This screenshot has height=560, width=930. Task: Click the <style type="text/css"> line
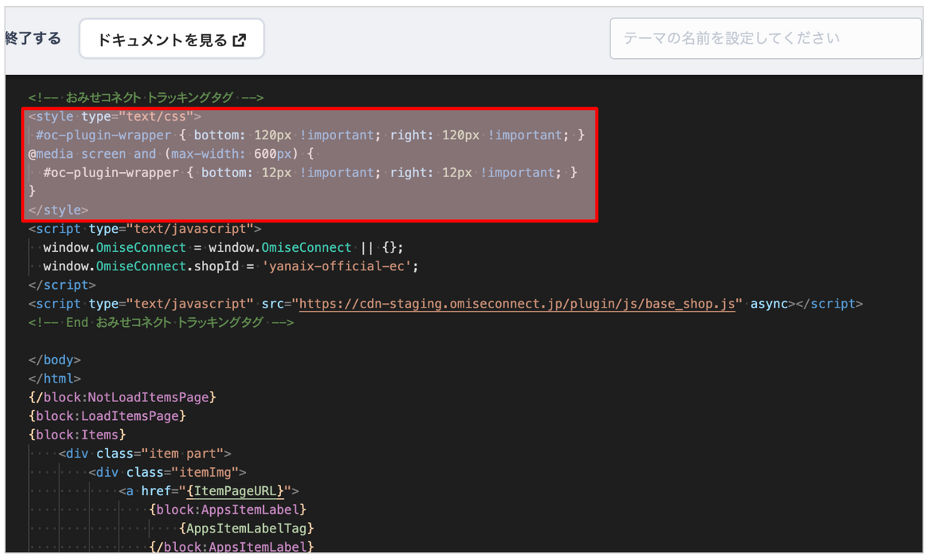pyautogui.click(x=115, y=117)
